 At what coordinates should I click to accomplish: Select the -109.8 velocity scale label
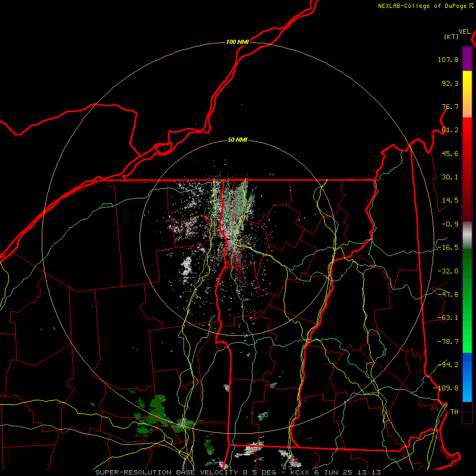(446, 388)
